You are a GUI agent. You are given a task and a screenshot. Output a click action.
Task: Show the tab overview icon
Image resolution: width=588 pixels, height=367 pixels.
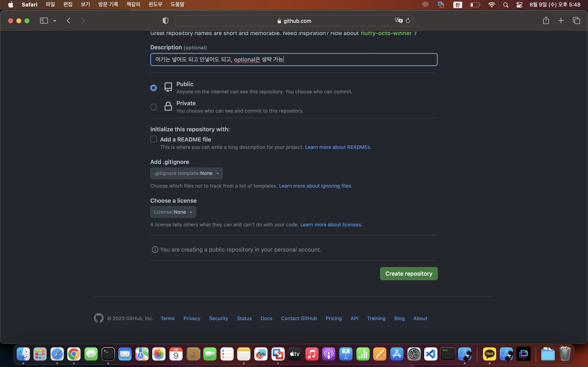576,21
